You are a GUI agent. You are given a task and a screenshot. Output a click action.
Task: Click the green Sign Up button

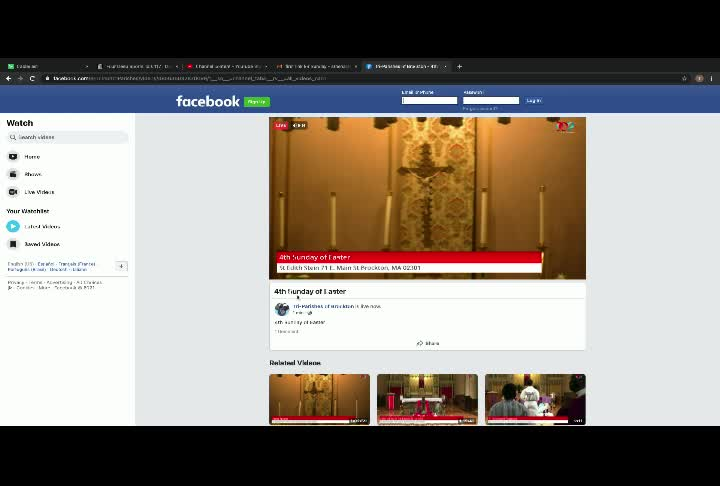[257, 102]
